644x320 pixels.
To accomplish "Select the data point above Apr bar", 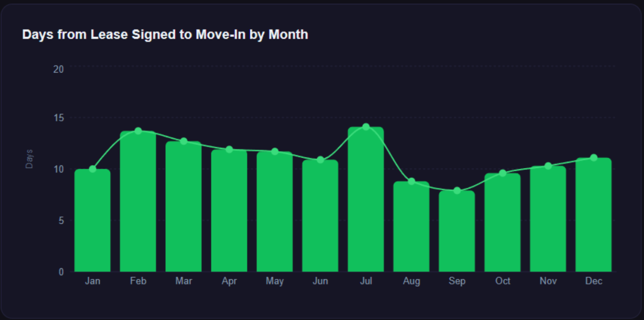I will (229, 149).
